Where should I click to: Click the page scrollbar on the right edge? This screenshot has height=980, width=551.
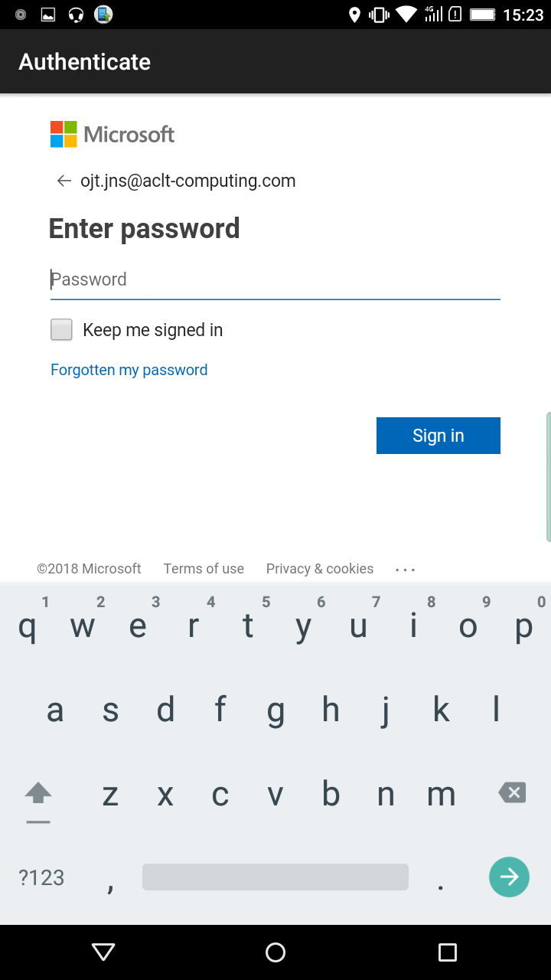point(548,477)
